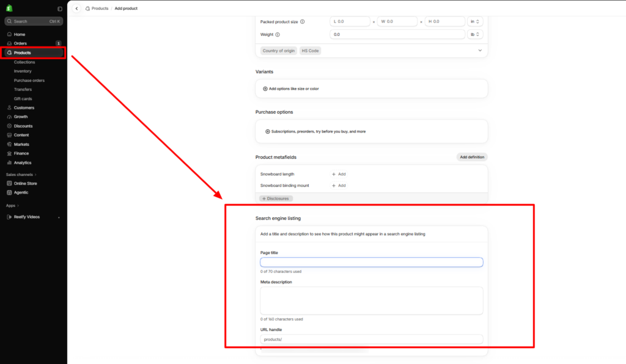This screenshot has height=364, width=626.
Task: Click the HS Code tag
Action: tap(310, 51)
